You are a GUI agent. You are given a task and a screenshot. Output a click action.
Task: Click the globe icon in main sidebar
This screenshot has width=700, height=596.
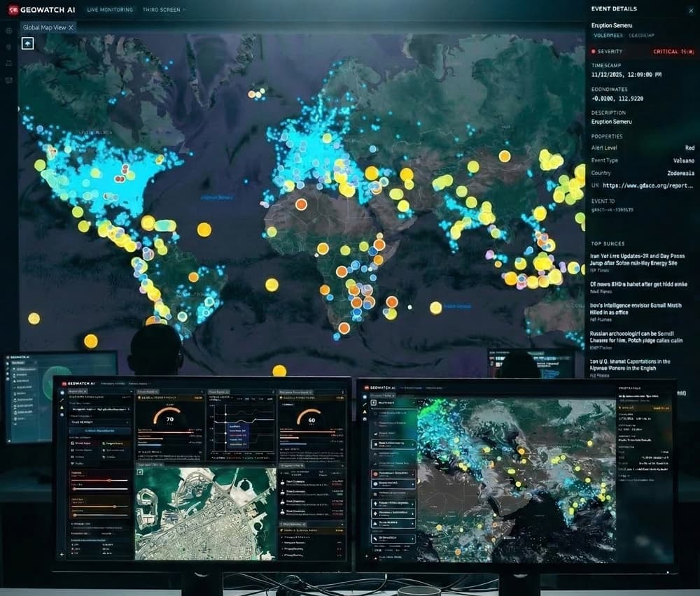(x=8, y=31)
